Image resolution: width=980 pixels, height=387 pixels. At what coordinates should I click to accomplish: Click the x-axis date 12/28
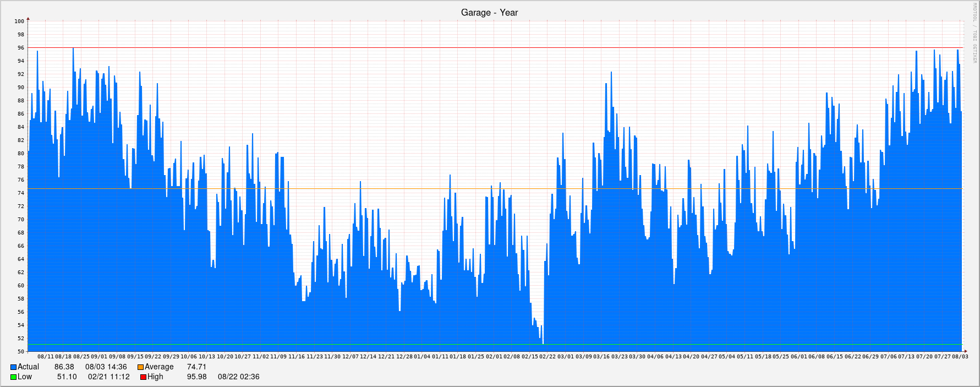point(404,357)
